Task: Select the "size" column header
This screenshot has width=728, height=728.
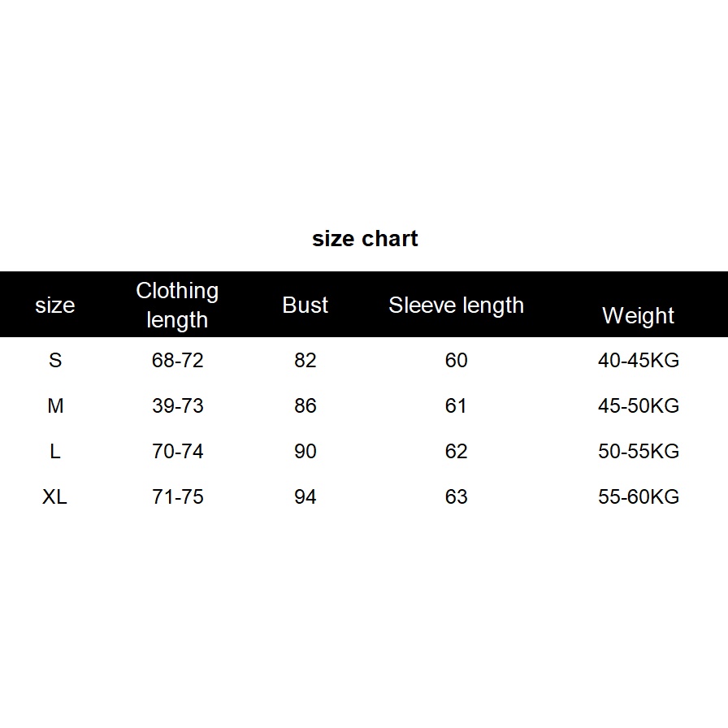Action: [x=54, y=305]
